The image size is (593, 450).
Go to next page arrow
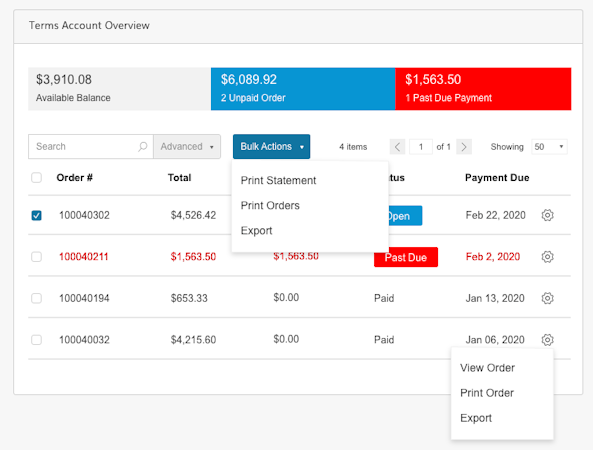(464, 147)
